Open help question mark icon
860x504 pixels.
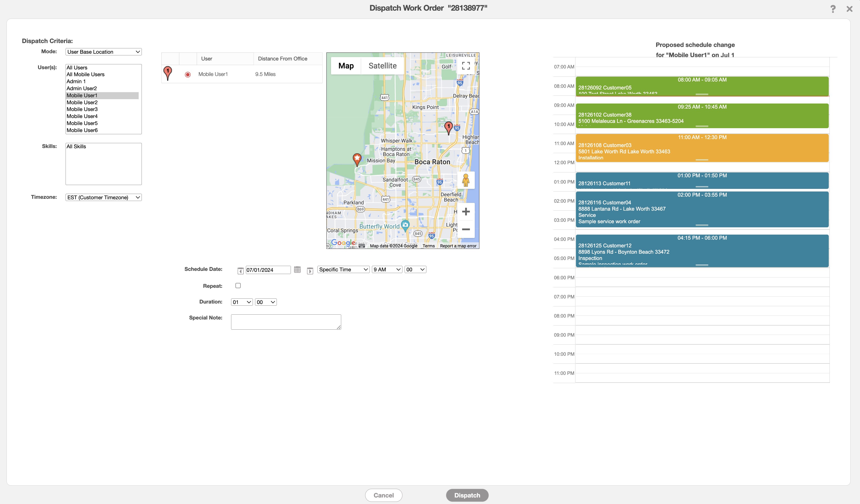(x=833, y=9)
